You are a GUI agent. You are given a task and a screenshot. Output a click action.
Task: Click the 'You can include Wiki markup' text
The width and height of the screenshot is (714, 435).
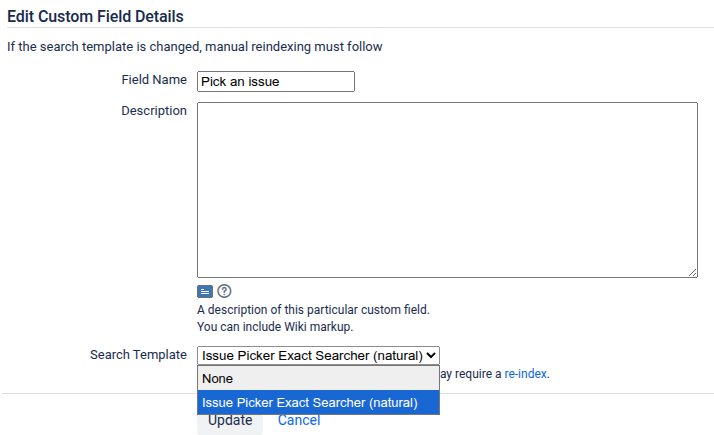tap(275, 327)
